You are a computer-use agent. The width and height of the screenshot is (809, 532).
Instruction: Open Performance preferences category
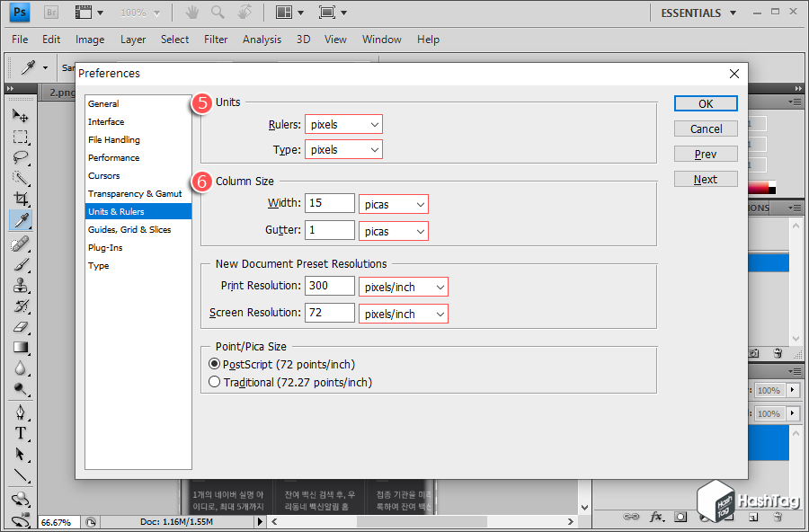(138, 158)
